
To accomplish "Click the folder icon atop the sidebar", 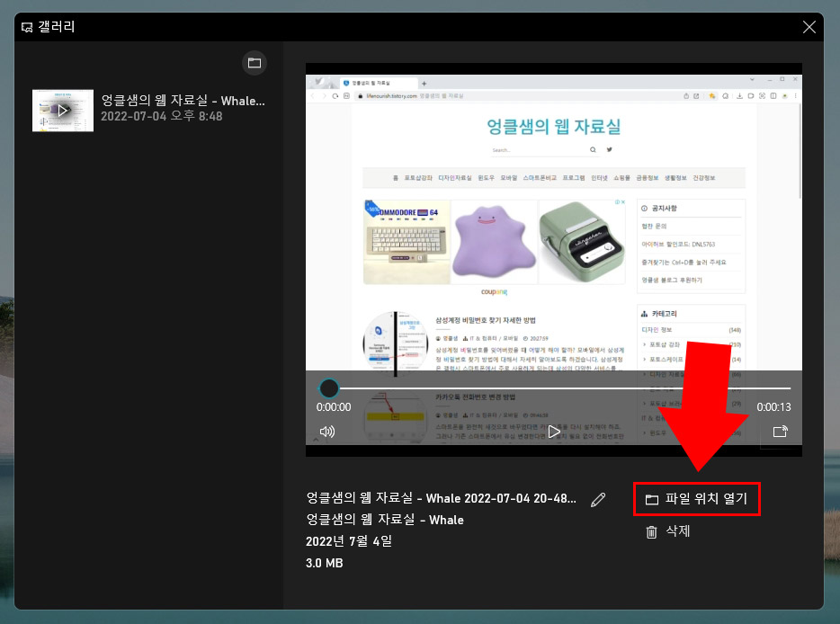I will (255, 63).
